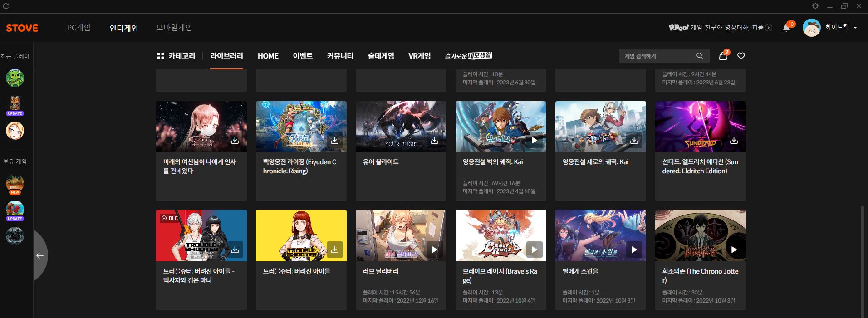Open notifications bell icon
The image size is (868, 318).
[786, 28]
